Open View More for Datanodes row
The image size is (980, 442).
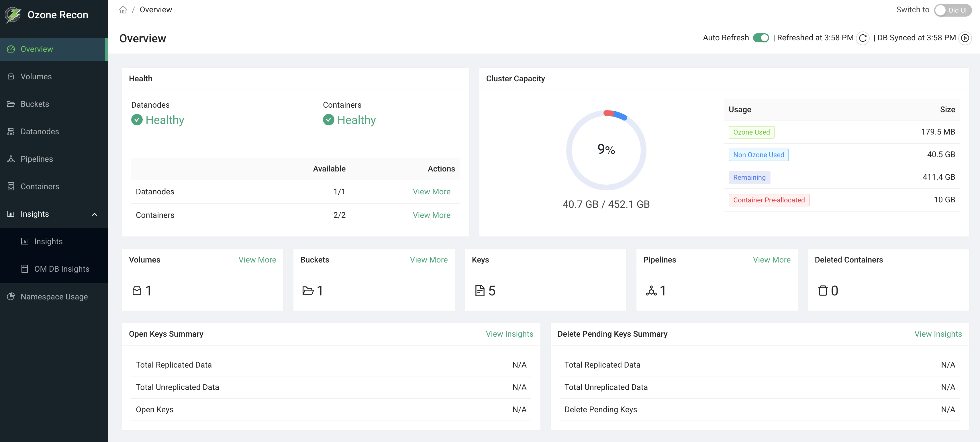point(432,192)
